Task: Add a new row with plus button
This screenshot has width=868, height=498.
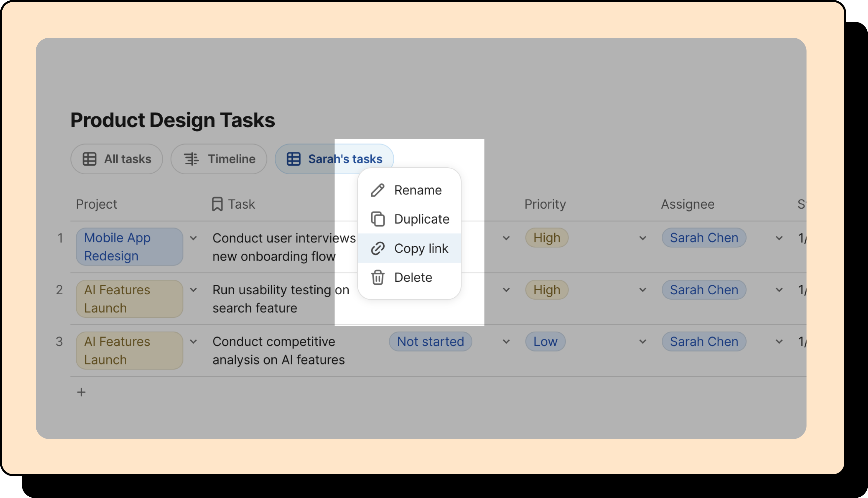Action: [81, 392]
